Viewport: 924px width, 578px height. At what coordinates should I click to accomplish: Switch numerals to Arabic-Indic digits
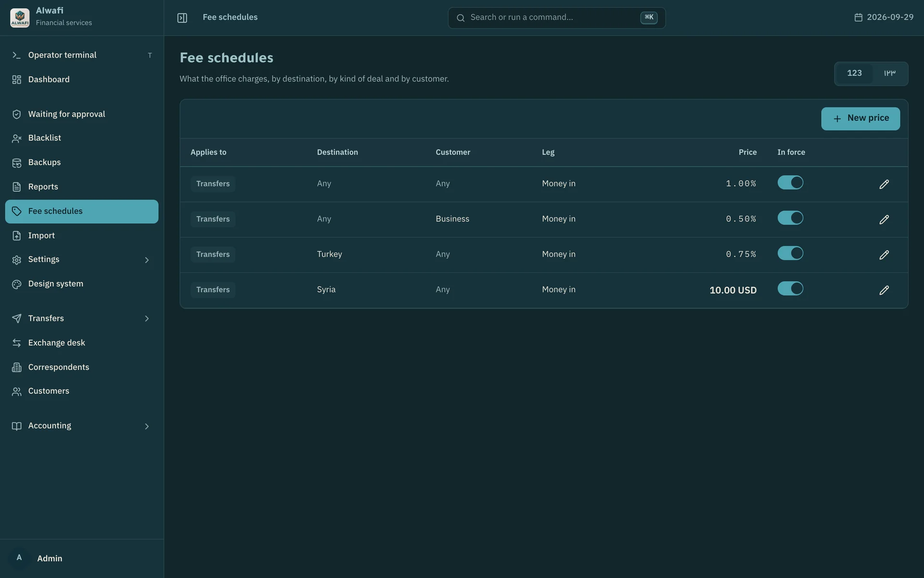tap(889, 73)
